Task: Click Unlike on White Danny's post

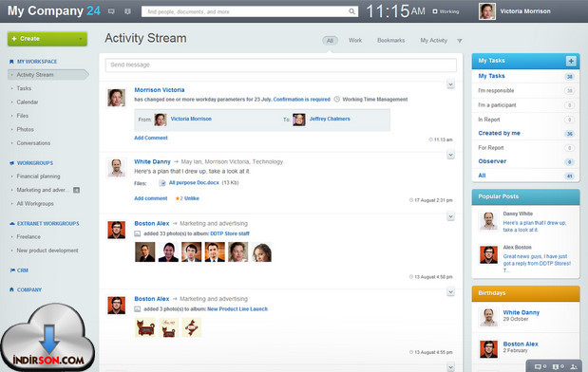Action: pyautogui.click(x=192, y=198)
